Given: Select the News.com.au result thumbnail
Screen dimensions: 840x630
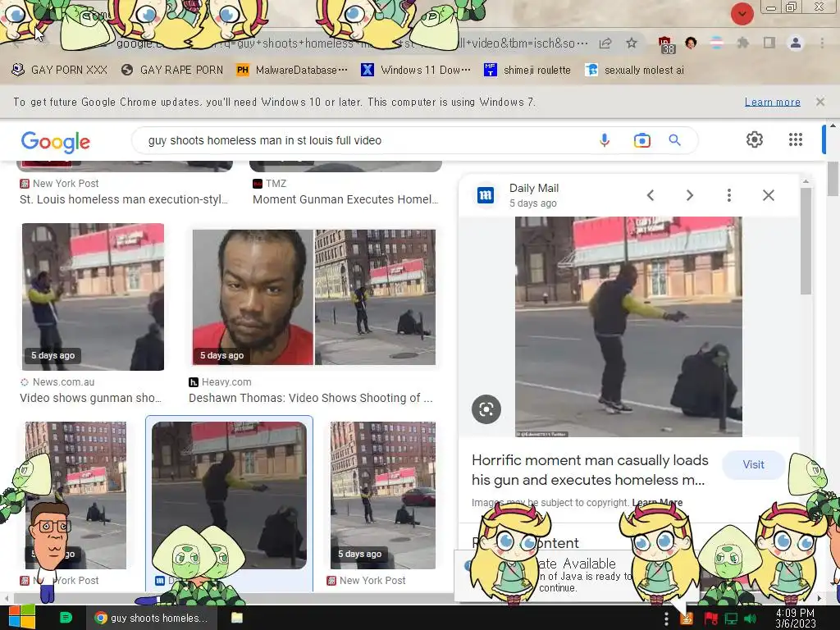Looking at the screenshot, I should tap(93, 297).
